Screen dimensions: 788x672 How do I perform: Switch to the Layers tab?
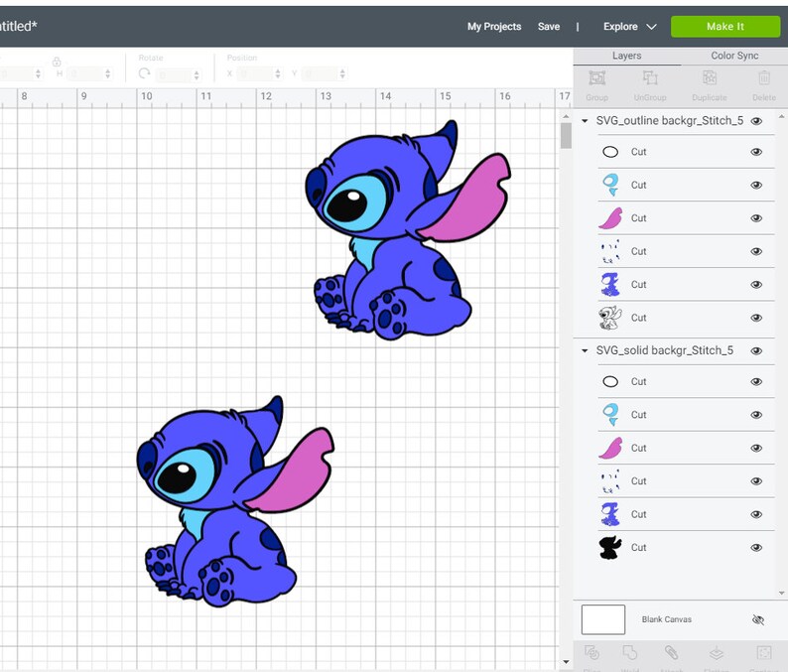[626, 56]
